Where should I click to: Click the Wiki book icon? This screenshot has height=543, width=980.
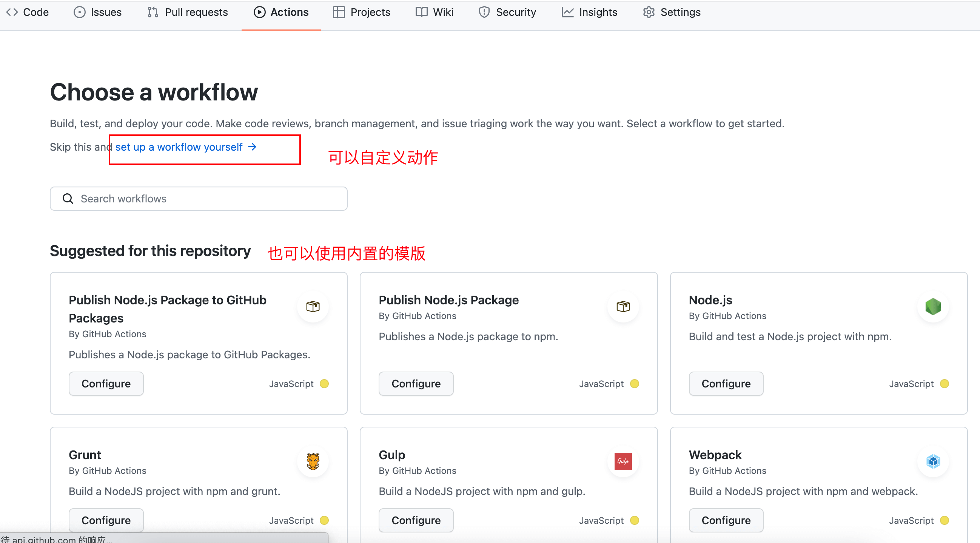click(x=422, y=12)
